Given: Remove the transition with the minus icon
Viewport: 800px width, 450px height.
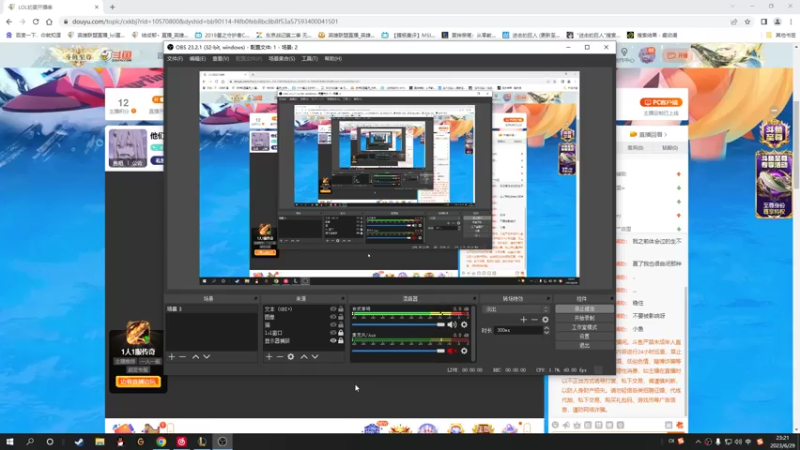Looking at the screenshot, I should point(534,319).
